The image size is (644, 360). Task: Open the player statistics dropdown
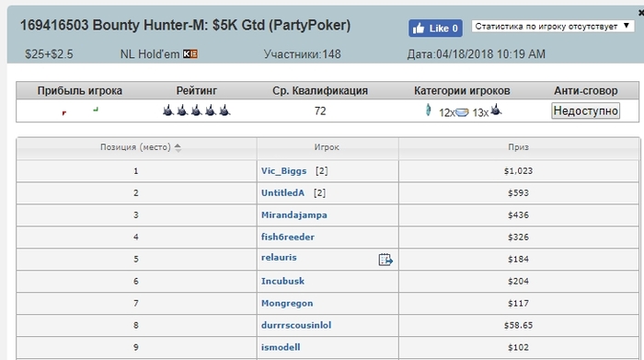point(553,27)
